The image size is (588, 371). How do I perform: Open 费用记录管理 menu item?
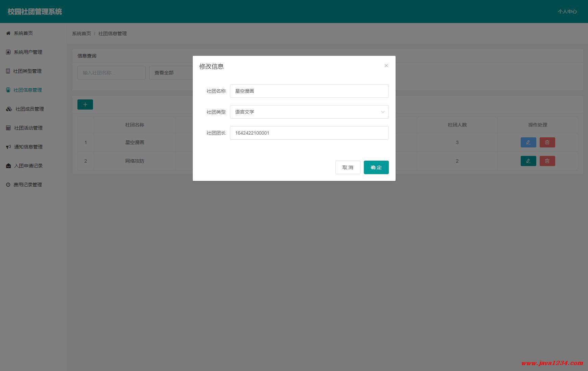tap(33, 185)
